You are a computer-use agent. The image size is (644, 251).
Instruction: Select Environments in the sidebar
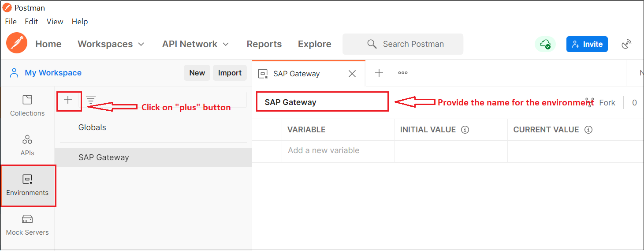[x=27, y=185]
